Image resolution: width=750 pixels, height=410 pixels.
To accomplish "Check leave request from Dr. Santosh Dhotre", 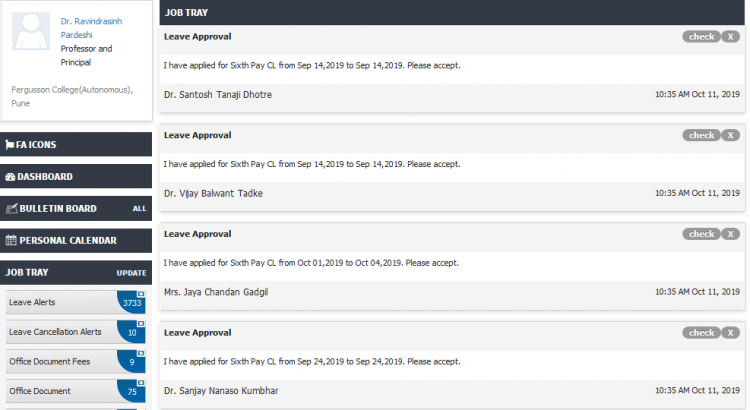I will 701,37.
